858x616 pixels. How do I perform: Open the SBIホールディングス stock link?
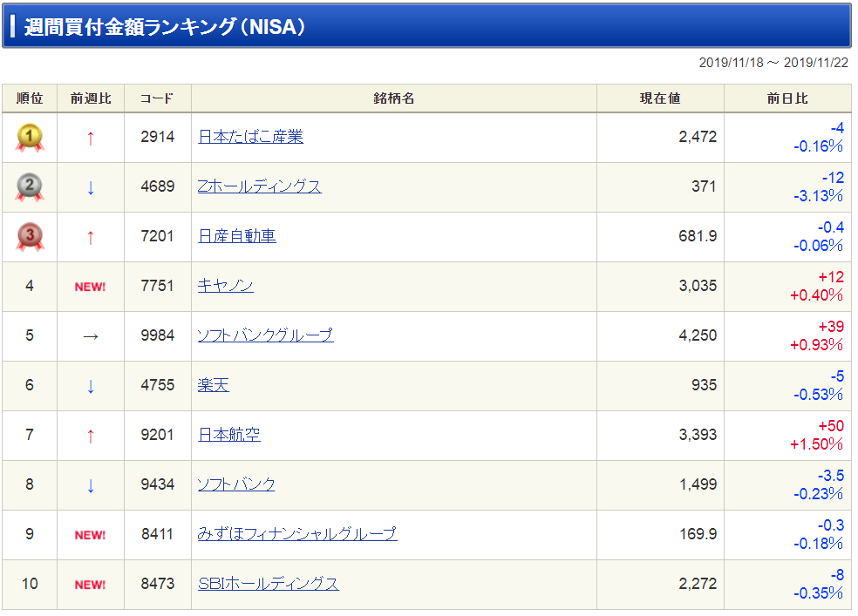tap(269, 584)
